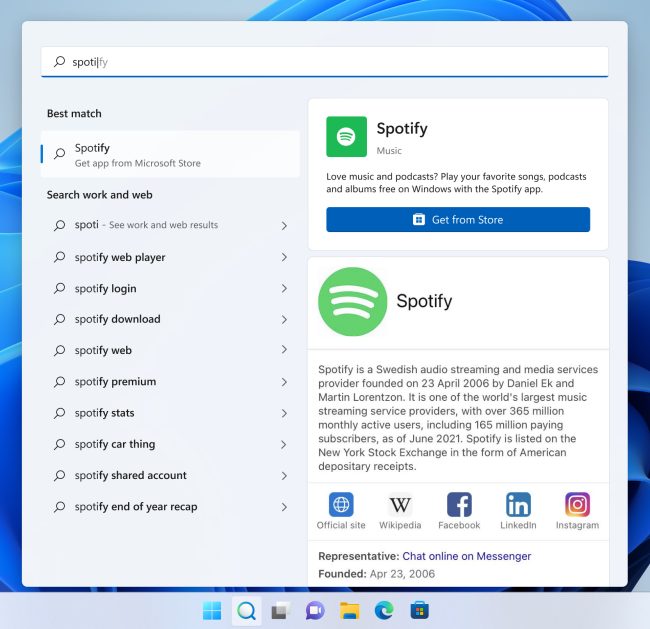The height and width of the screenshot is (629, 650).
Task: Click the store icon on the Get from Store button
Action: (x=419, y=219)
